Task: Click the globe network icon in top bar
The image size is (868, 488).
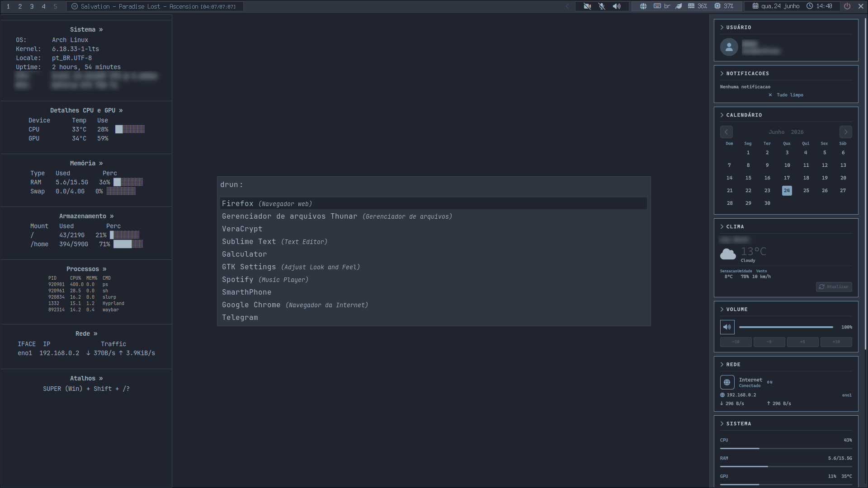Action: pyautogui.click(x=643, y=6)
